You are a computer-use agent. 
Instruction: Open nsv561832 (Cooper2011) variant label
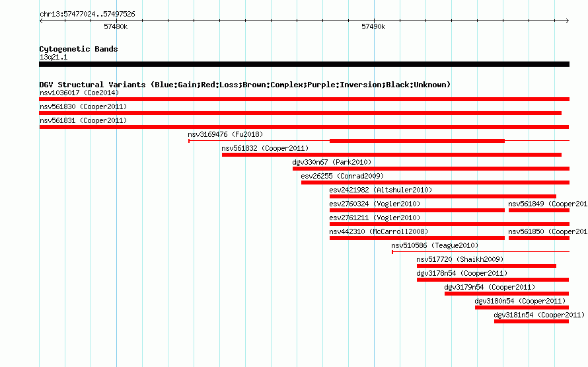[265, 148]
